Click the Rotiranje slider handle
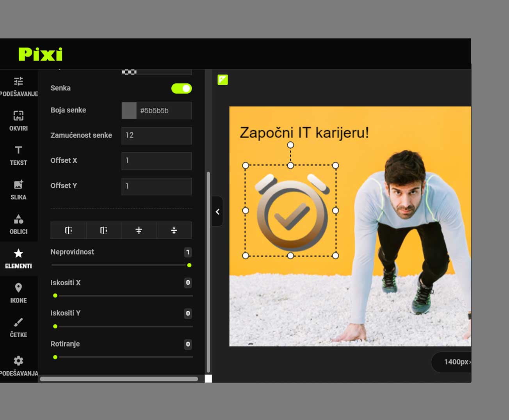The width and height of the screenshot is (509, 420). [x=55, y=357]
